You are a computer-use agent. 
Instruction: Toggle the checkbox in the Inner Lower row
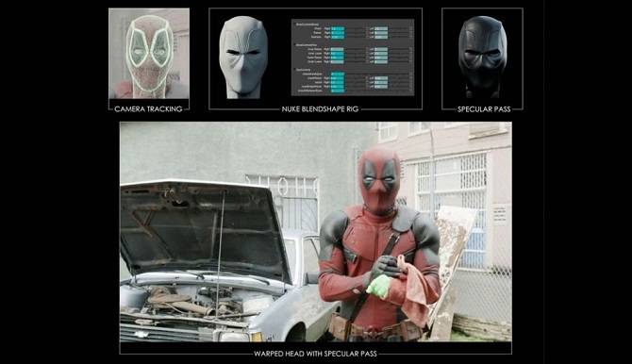click(367, 53)
